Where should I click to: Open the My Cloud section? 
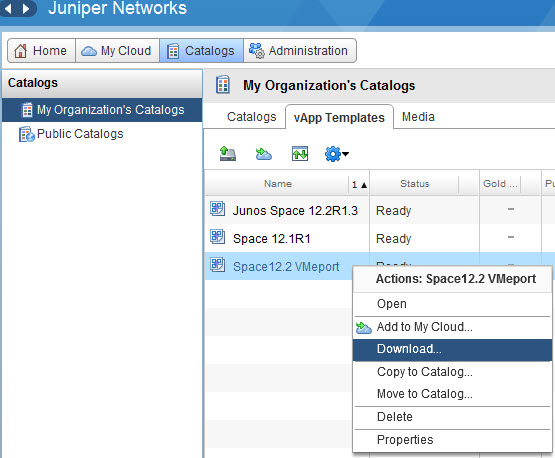coord(117,51)
